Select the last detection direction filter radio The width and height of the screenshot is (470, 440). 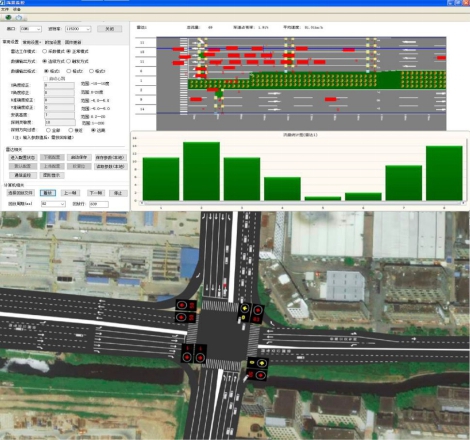(93, 130)
